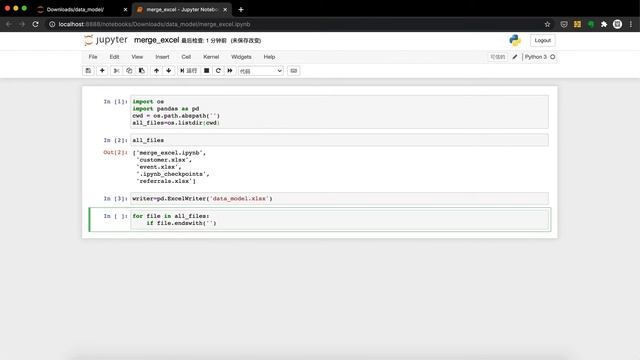The height and width of the screenshot is (360, 640).
Task: Open the Help menu
Action: (269, 57)
